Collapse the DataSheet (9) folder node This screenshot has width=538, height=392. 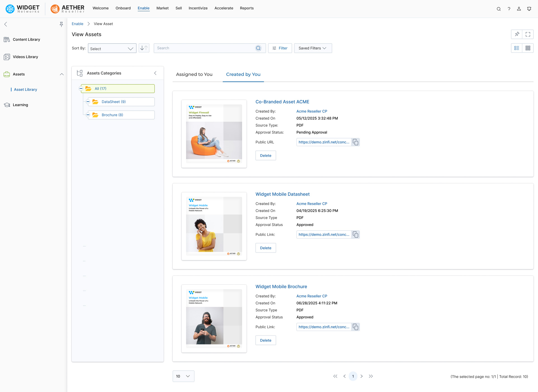coord(88,102)
